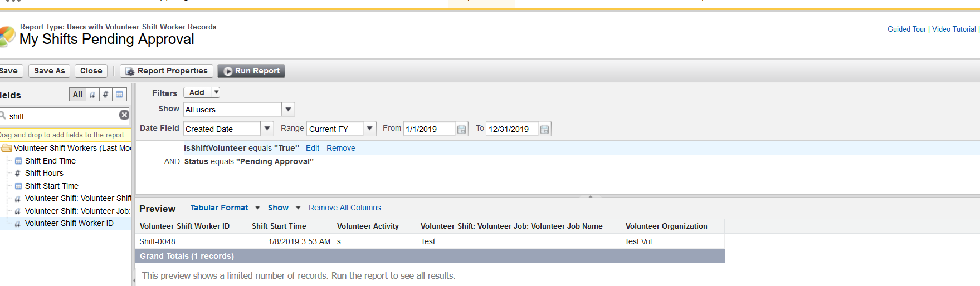Click the Save As button
This screenshot has width=980, height=286.
click(x=50, y=71)
